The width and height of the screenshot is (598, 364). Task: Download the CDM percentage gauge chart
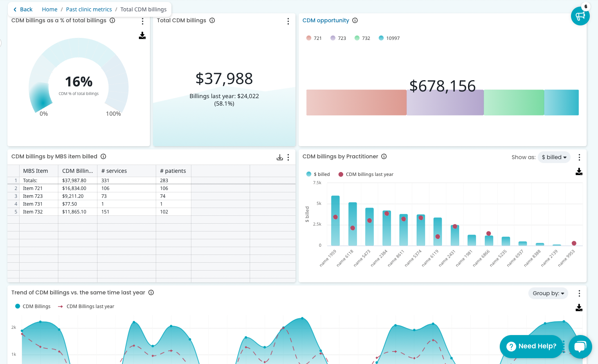[x=142, y=36]
